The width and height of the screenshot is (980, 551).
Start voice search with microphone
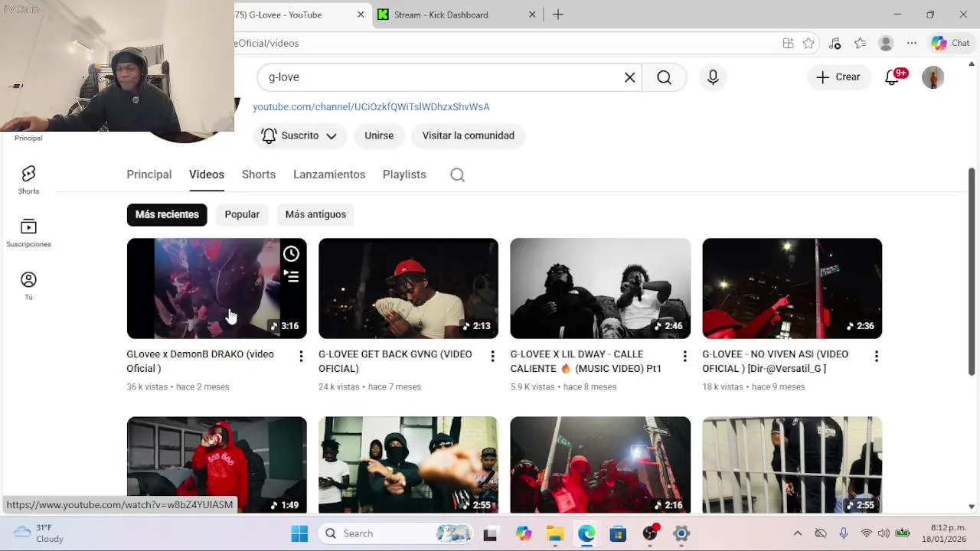pyautogui.click(x=713, y=77)
